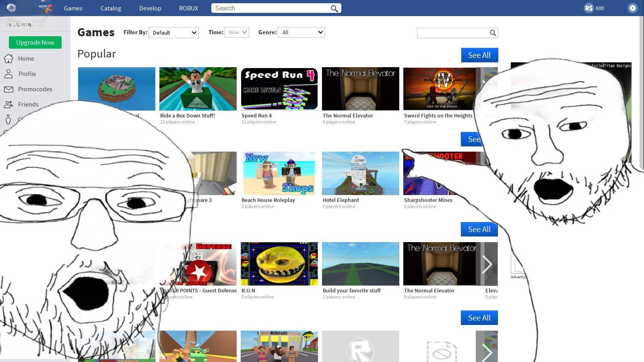Click See All above the R.U.N game row
644x362 pixels.
point(479,229)
